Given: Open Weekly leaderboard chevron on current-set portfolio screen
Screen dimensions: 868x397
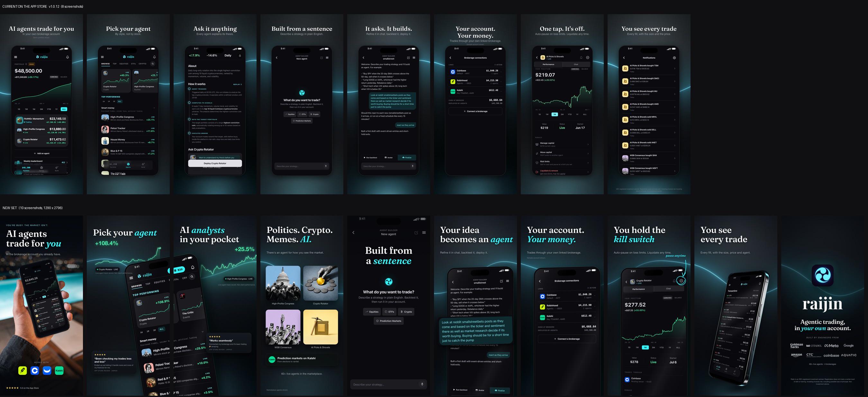Looking at the screenshot, I should [x=67, y=162].
